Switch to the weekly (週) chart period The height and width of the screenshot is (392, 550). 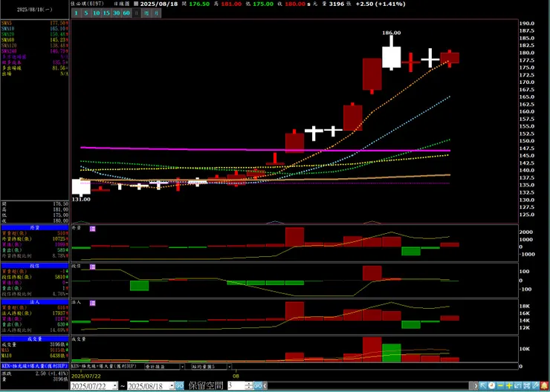(x=147, y=13)
